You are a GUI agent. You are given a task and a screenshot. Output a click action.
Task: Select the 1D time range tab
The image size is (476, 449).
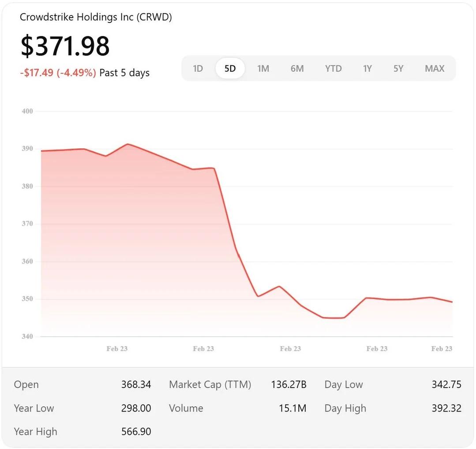(x=198, y=68)
